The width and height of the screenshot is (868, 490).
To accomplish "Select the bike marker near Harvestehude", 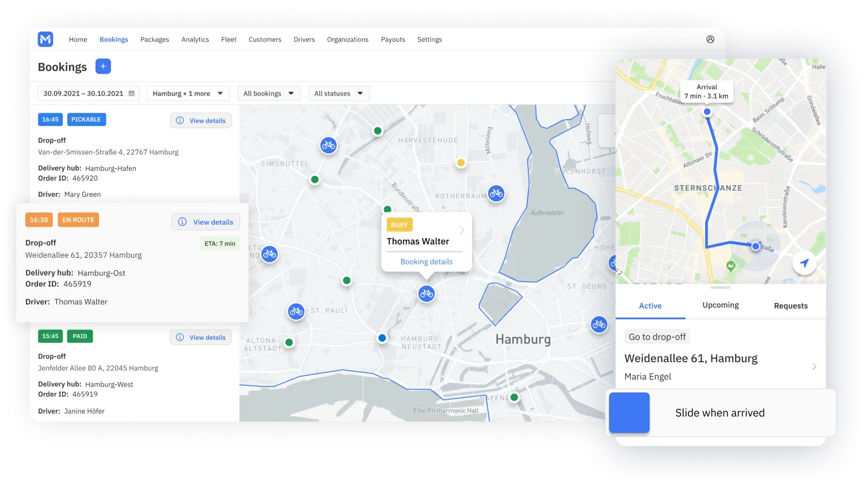I will pyautogui.click(x=328, y=145).
